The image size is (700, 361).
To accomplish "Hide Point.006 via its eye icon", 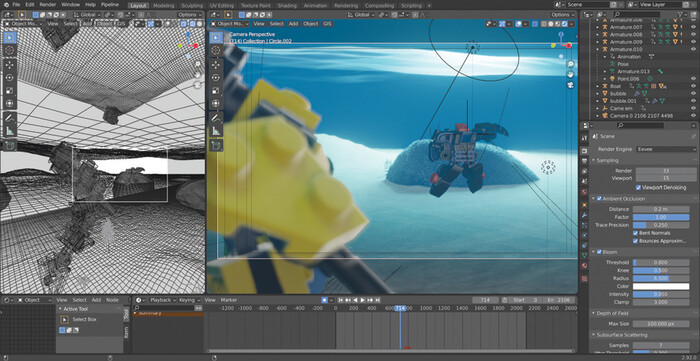I will pyautogui.click(x=693, y=79).
